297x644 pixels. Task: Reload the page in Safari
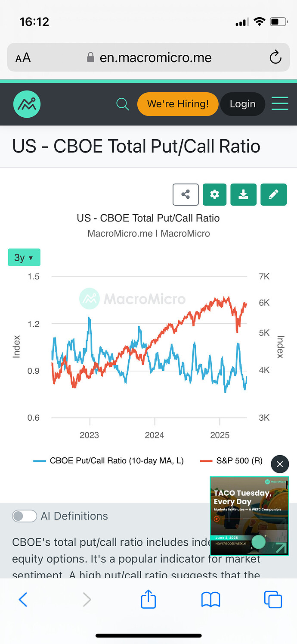coord(275,57)
